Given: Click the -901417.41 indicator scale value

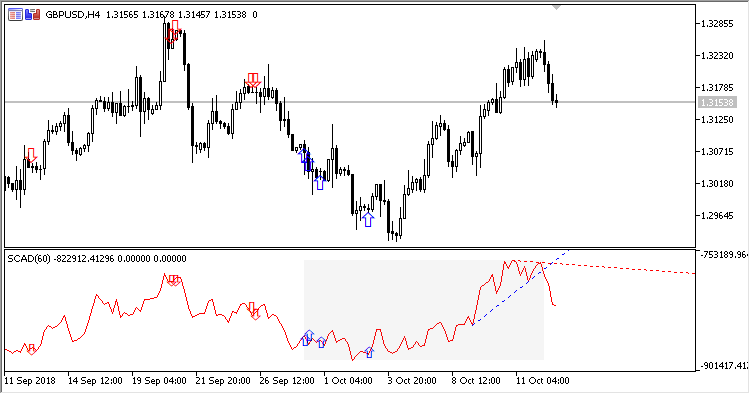Looking at the screenshot, I should (x=724, y=366).
